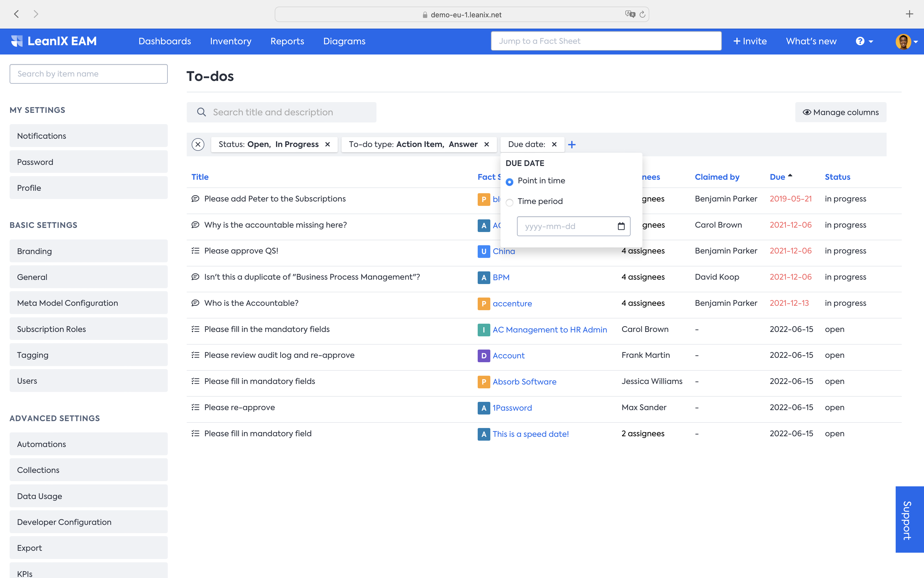Click the checklist icon for 'Please re-approve'
The width and height of the screenshot is (924, 578).
pos(195,408)
